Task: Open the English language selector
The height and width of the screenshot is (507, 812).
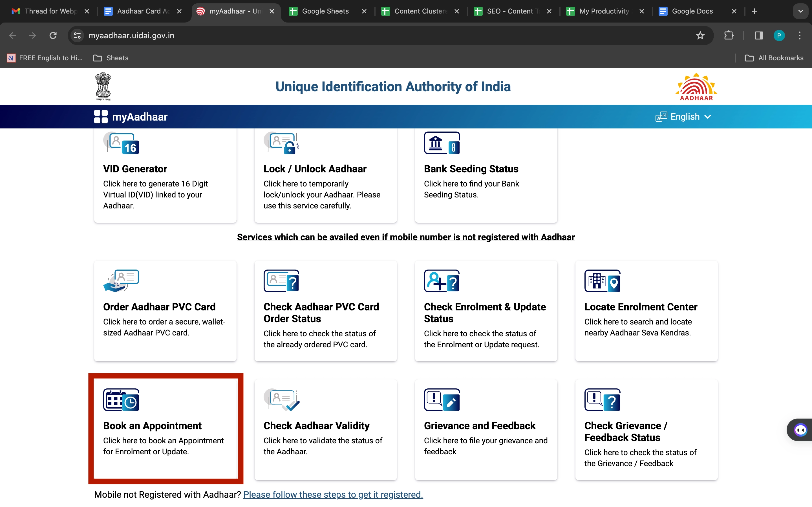Action: pyautogui.click(x=684, y=116)
